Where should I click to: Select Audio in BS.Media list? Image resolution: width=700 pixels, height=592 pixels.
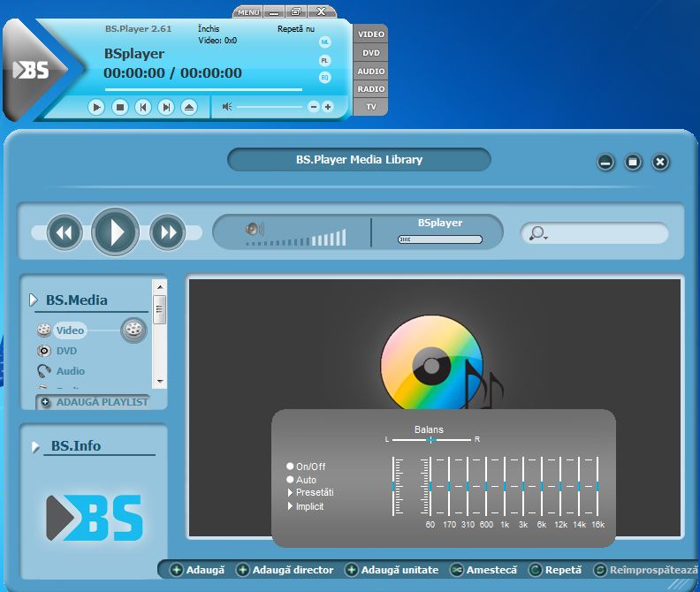click(x=71, y=371)
